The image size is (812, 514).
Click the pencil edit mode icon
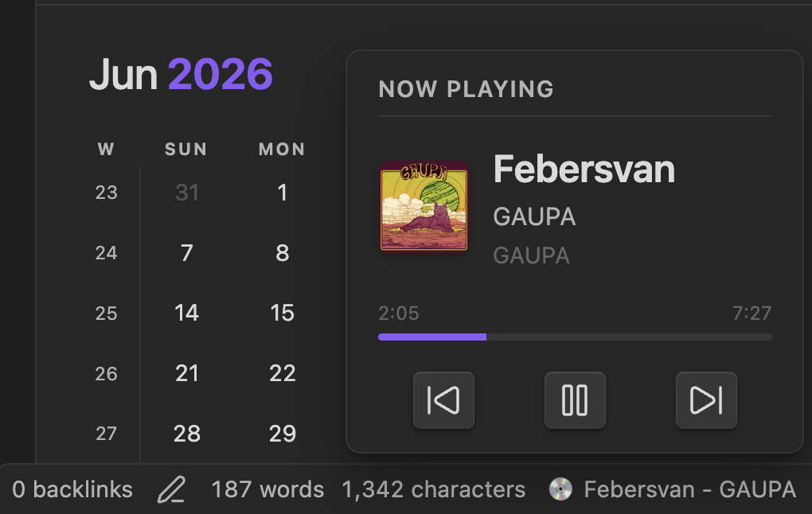tap(171, 489)
